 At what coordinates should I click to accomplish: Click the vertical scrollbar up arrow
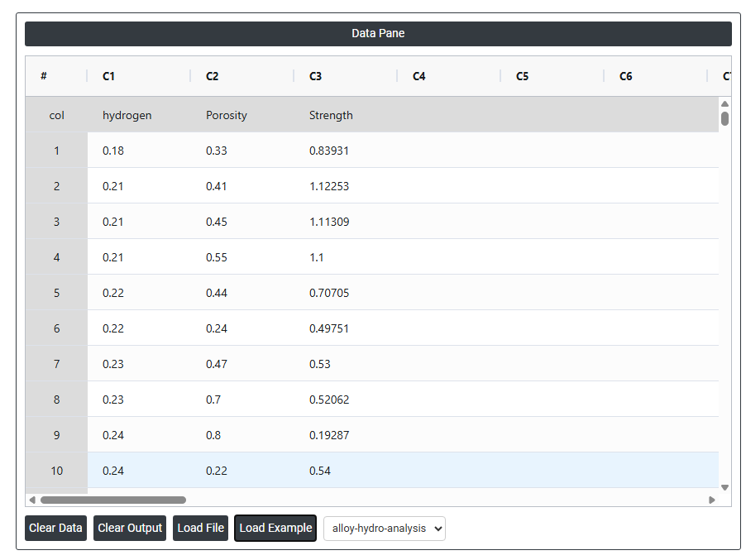[724, 104]
